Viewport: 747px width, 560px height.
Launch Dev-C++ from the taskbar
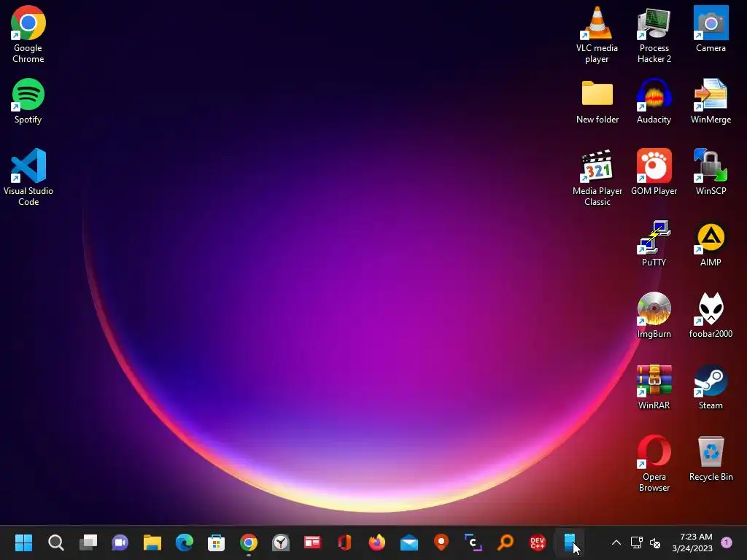[x=538, y=542]
